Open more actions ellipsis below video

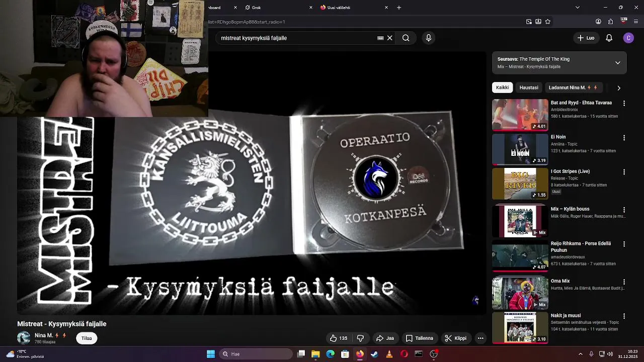pos(480,338)
